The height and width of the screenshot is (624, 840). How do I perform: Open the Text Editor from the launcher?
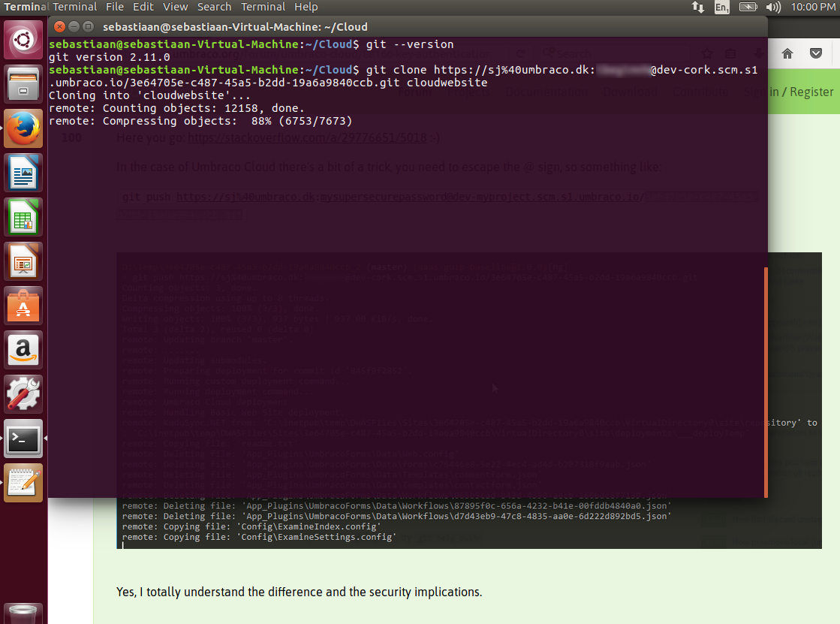23,483
